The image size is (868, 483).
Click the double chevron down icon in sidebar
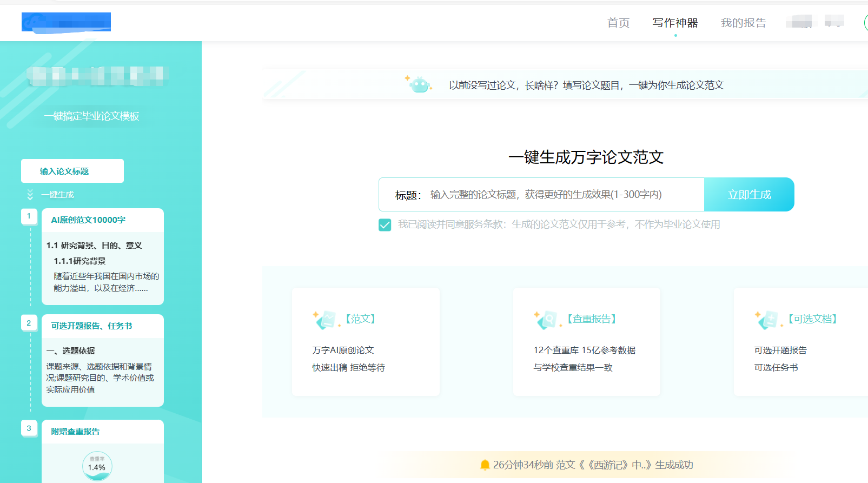point(30,195)
